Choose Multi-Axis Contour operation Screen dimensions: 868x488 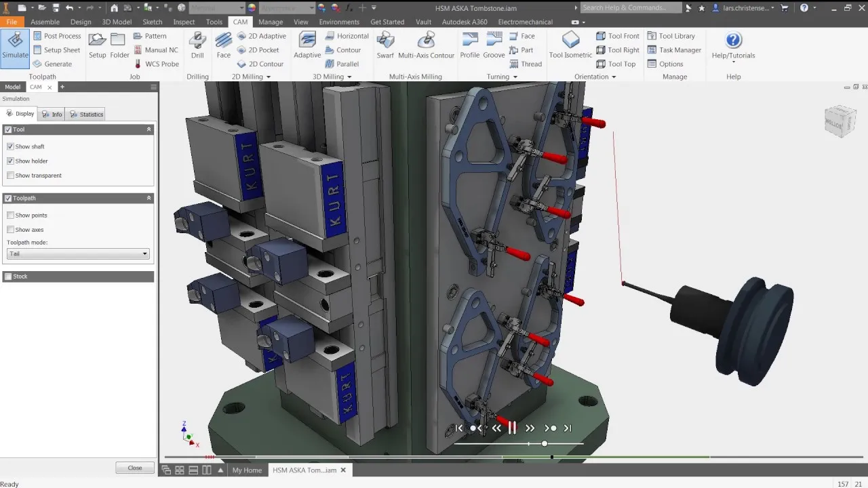[x=426, y=45]
